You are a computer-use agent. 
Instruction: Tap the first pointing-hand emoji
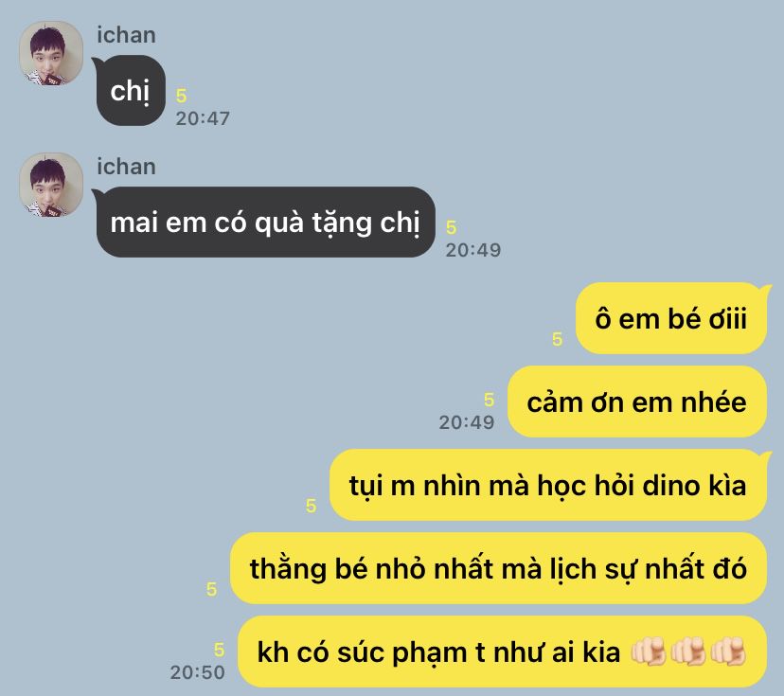pyautogui.click(x=648, y=651)
